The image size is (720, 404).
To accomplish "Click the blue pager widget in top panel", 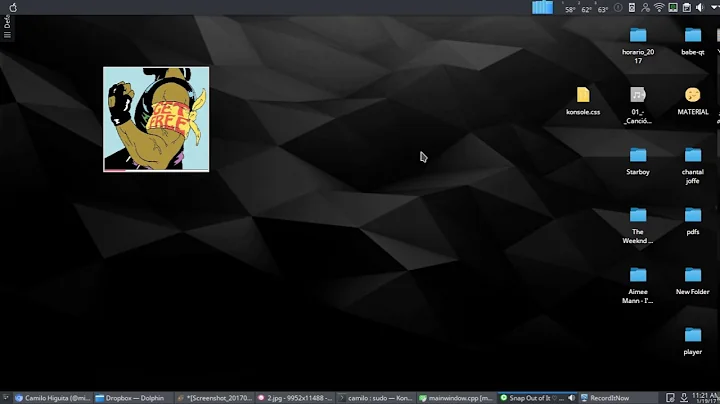I will (542, 7).
